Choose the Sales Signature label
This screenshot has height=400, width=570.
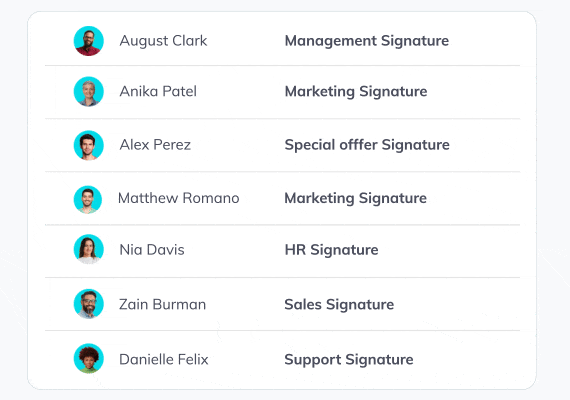point(339,305)
